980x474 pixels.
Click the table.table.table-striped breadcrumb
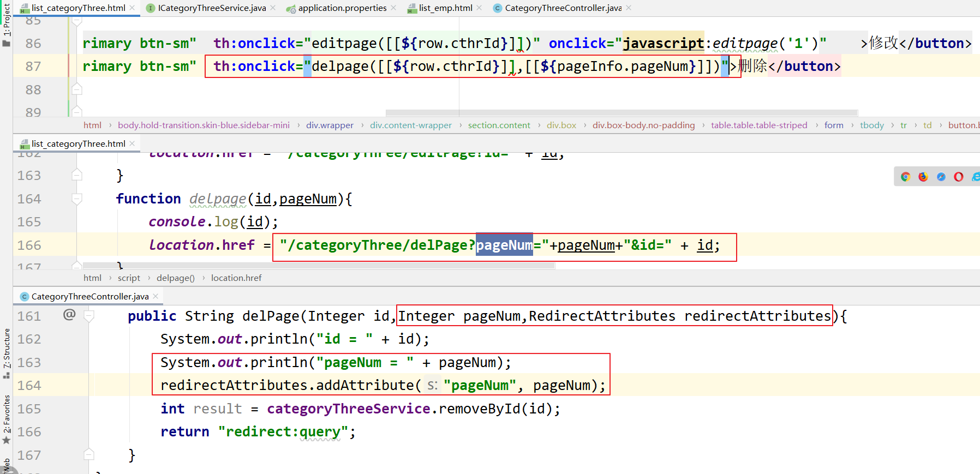pos(759,125)
